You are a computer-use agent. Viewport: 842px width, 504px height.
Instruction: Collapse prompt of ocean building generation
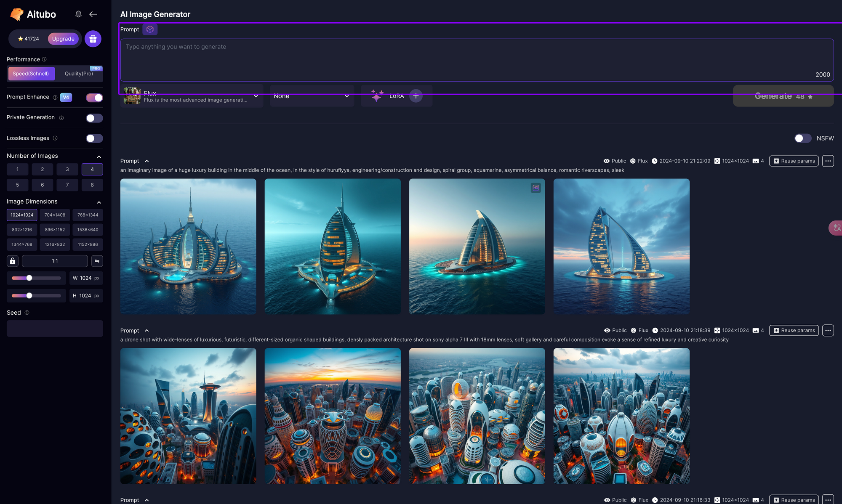(x=147, y=161)
